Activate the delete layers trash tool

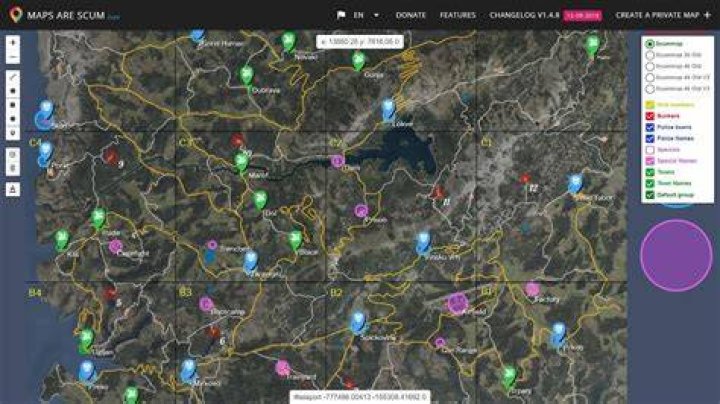coord(13,168)
